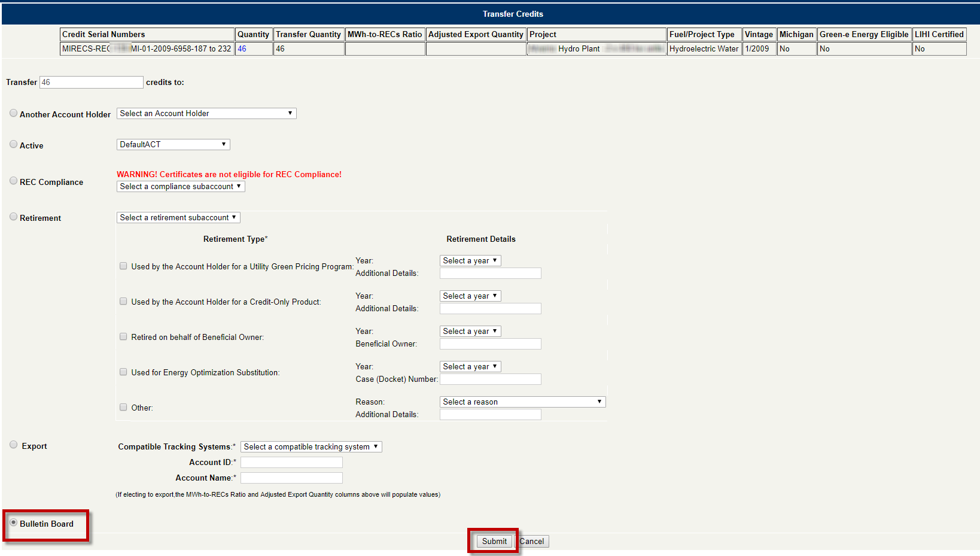Expand the DefaultACT active subaccount dropdown
Viewport: 980px width, 556px height.
(173, 145)
